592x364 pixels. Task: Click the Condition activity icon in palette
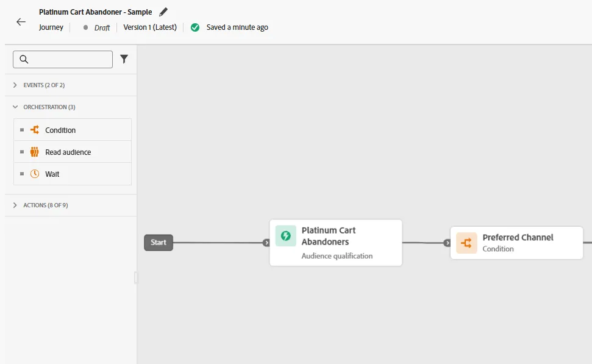35,130
